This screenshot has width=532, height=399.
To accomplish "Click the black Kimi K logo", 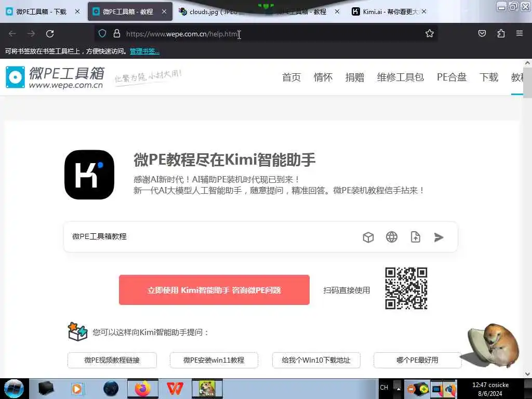I will point(89,175).
